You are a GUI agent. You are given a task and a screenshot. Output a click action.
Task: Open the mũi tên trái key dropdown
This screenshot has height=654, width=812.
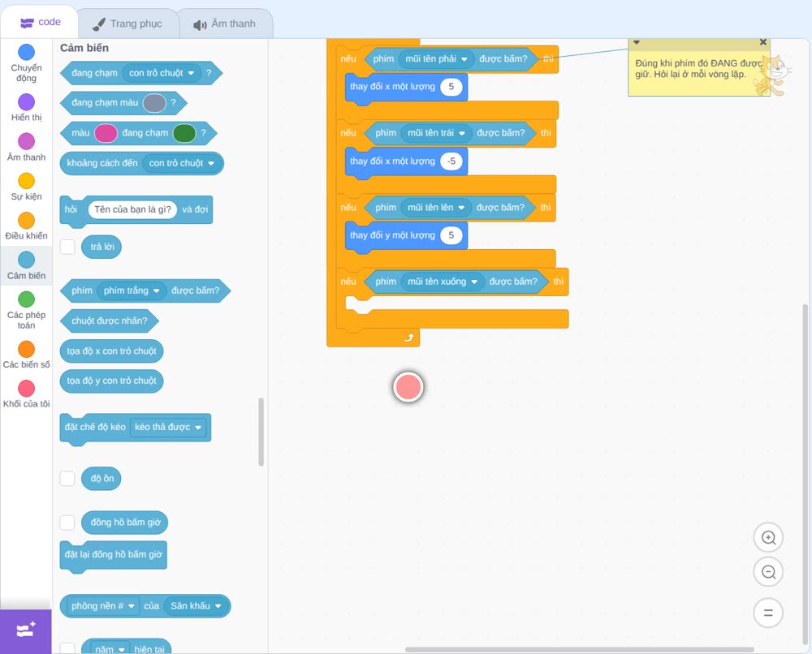coord(436,133)
